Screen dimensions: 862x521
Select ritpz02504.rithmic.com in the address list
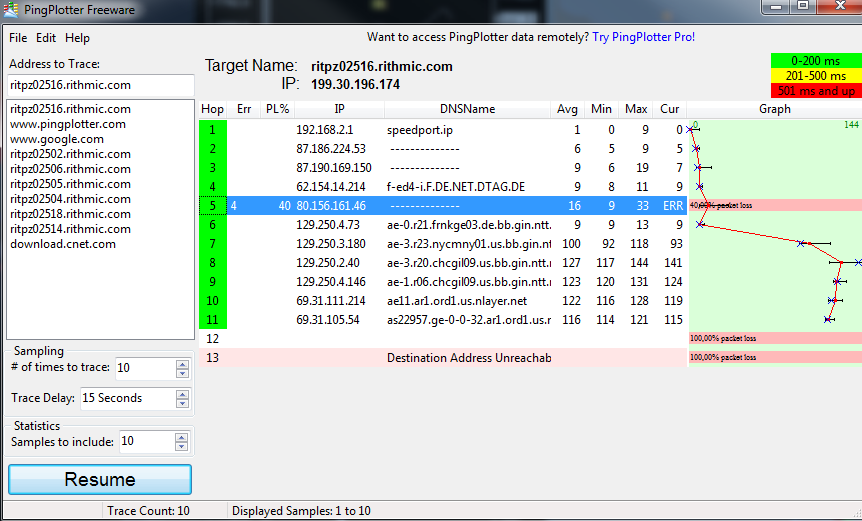70,199
